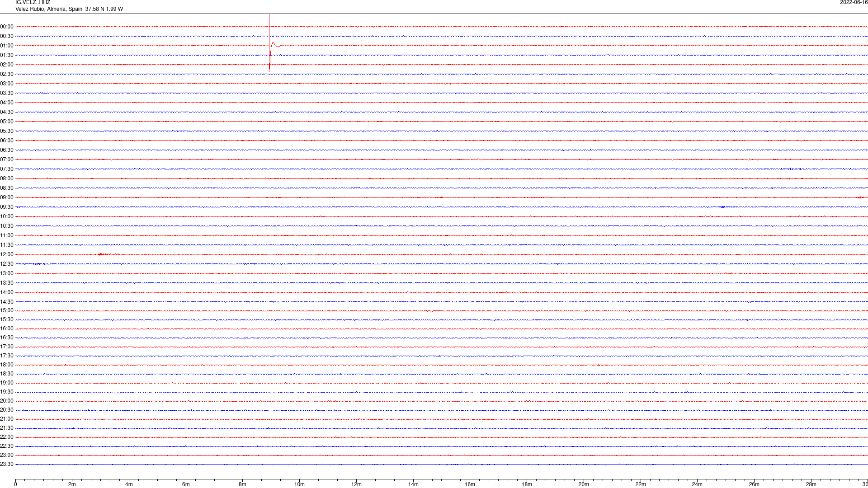The width and height of the screenshot is (868, 488).
Task: Click the 00:00 time row label
Action: point(7,27)
